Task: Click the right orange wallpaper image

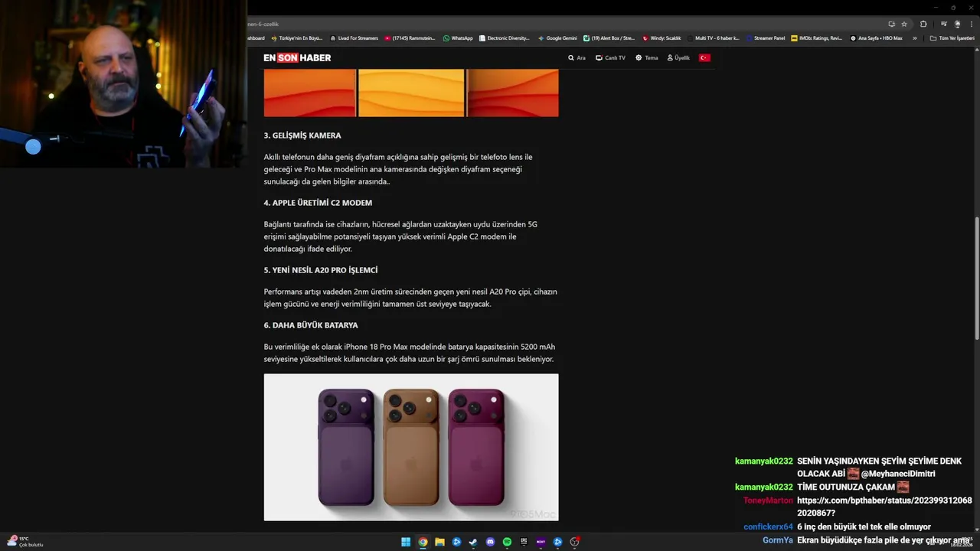Action: pos(513,93)
